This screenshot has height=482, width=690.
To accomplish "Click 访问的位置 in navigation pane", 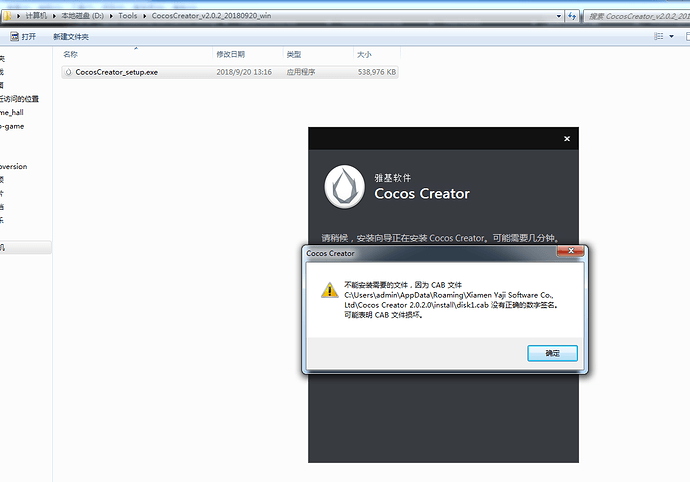I will (x=19, y=99).
